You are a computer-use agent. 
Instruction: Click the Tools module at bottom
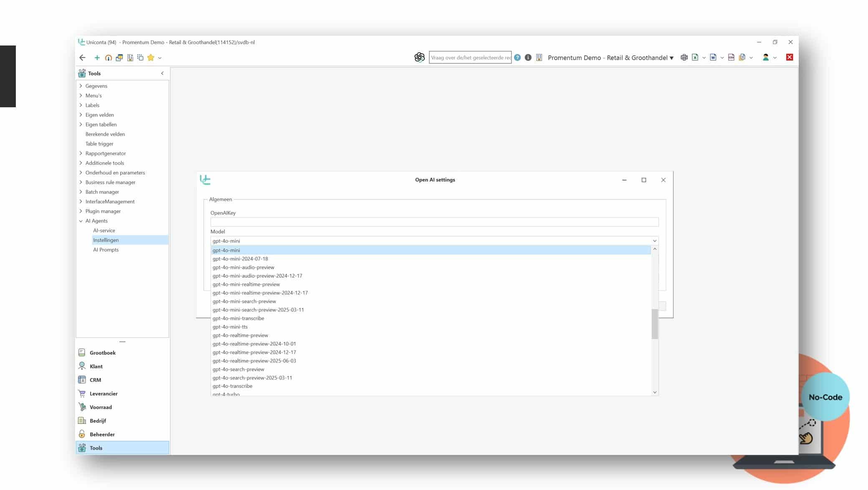coord(122,448)
